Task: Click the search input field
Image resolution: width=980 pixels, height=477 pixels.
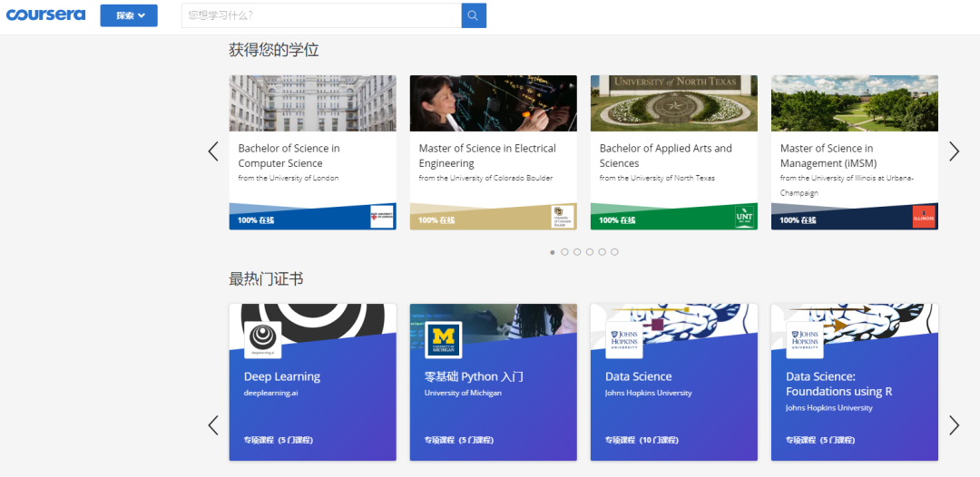Action: [321, 15]
